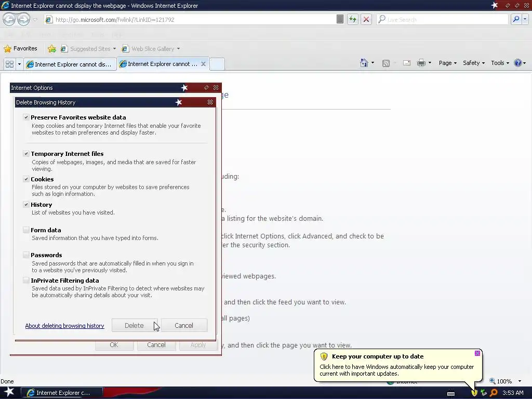Viewport: 532px width, 399px height.
Task: Open the Print dropdown arrow
Action: point(430,63)
